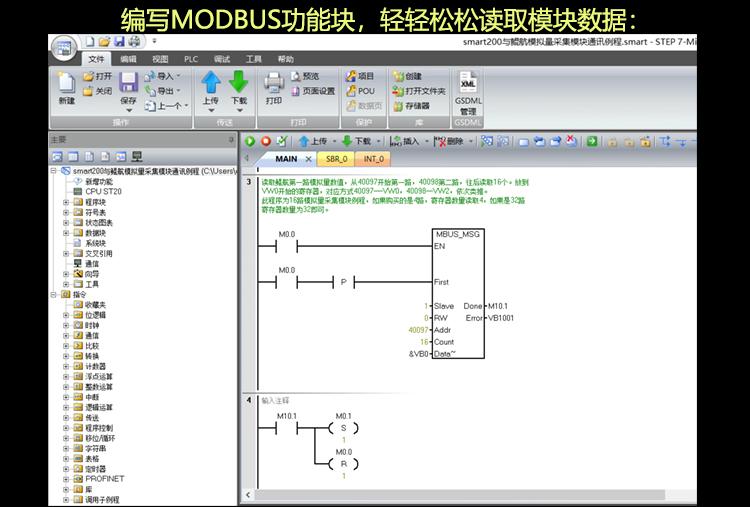The height and width of the screenshot is (507, 750).
Task: Click the Save (保存) floppy disk icon
Action: tap(128, 84)
